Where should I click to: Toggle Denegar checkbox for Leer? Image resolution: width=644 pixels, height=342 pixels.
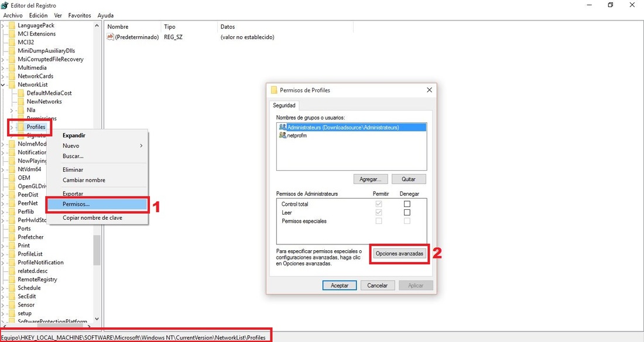click(407, 212)
